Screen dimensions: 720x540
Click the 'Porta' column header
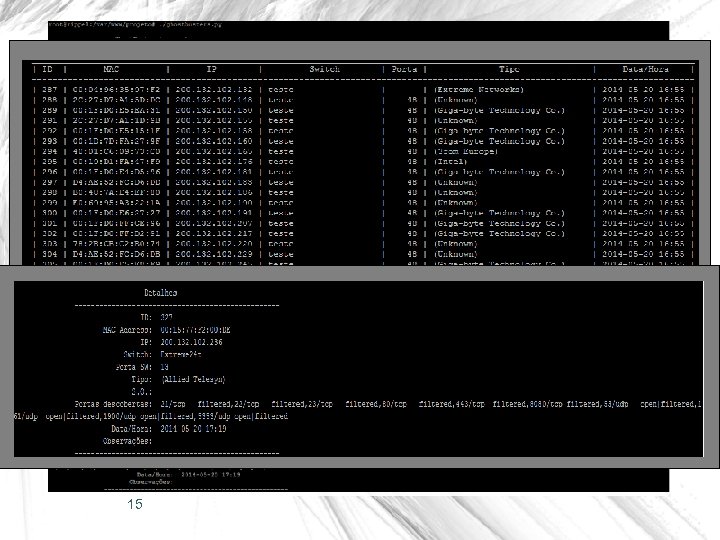coord(404,69)
